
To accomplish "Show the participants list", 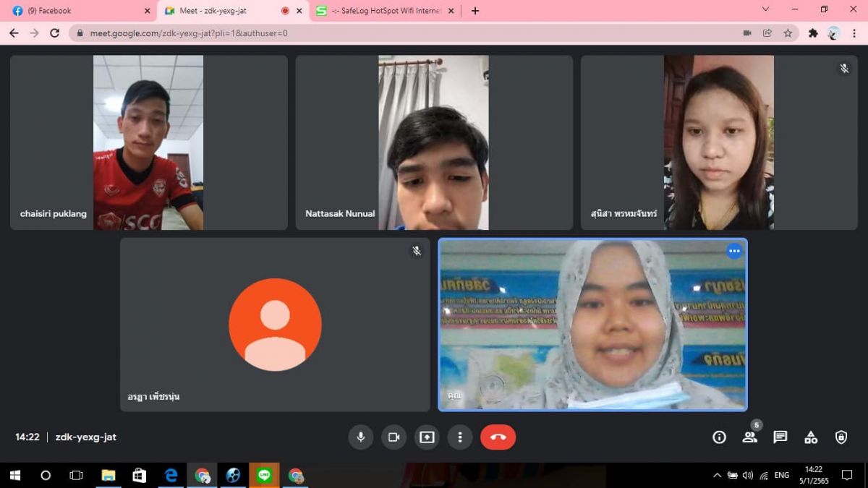I will tap(749, 437).
